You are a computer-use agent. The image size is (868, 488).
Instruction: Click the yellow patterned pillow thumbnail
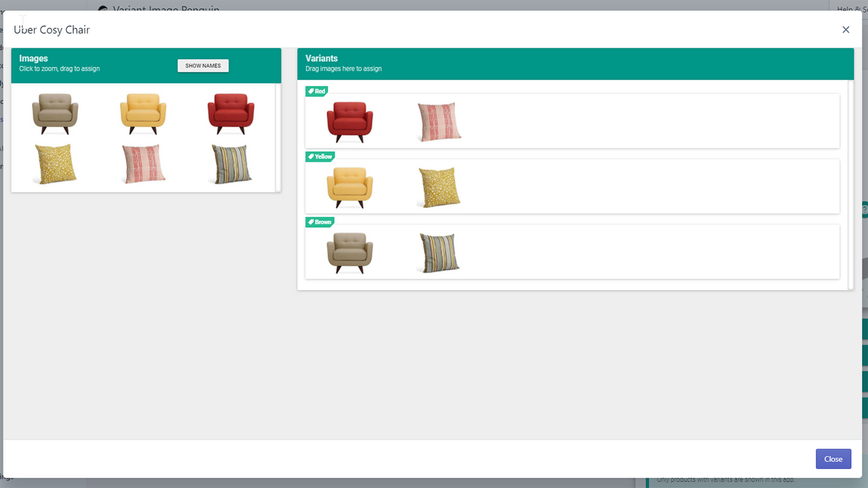click(55, 163)
